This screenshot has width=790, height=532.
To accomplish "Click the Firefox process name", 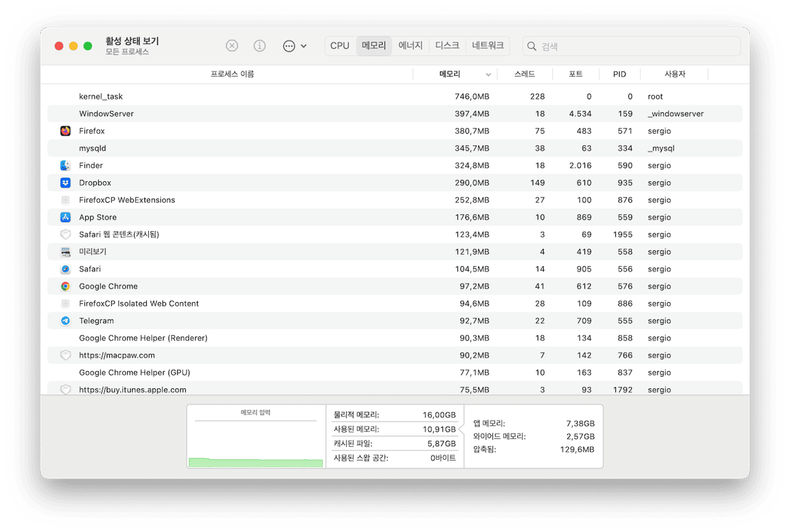I will pyautogui.click(x=92, y=131).
